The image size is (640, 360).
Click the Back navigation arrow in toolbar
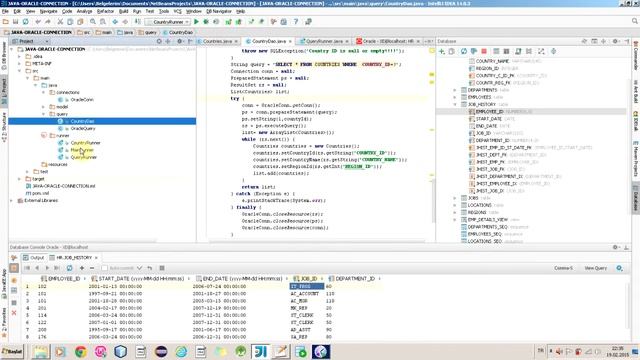tap(115, 22)
